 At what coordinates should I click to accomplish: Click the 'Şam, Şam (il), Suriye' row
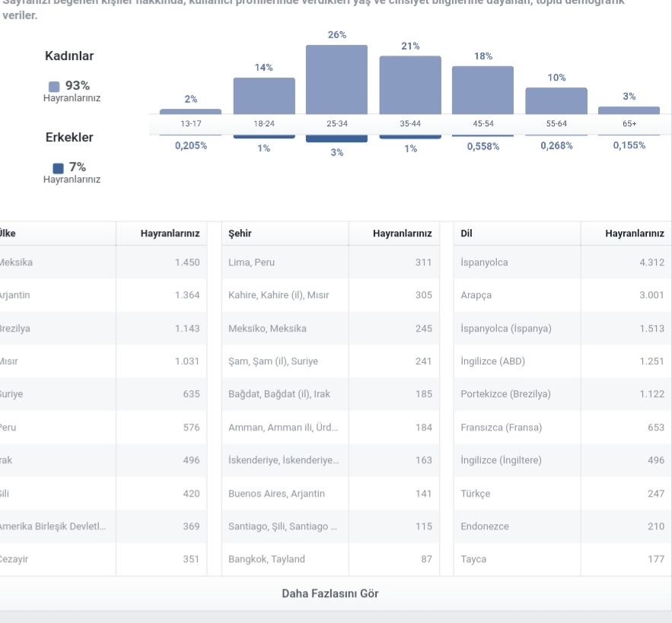[330, 361]
